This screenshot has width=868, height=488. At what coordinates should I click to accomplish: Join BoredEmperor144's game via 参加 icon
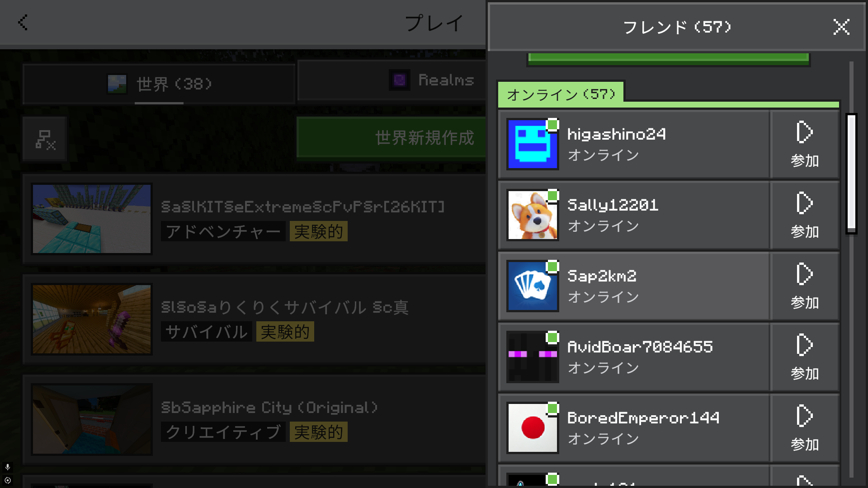[805, 428]
